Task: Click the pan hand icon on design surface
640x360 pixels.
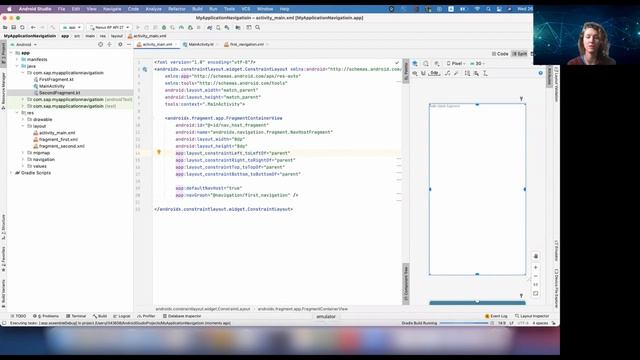Action: [x=536, y=256]
